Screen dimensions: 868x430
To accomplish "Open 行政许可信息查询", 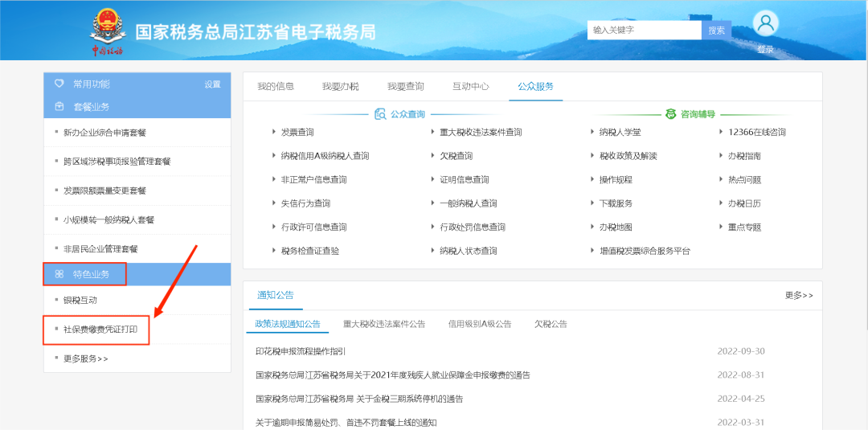I will pos(314,227).
